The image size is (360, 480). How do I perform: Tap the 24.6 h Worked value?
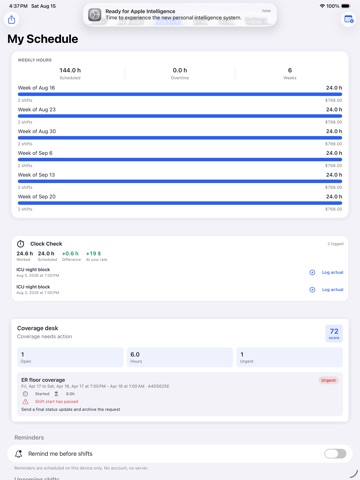25,254
